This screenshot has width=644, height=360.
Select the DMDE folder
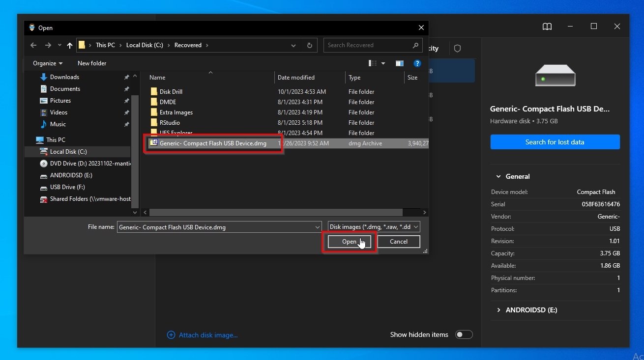pos(168,102)
